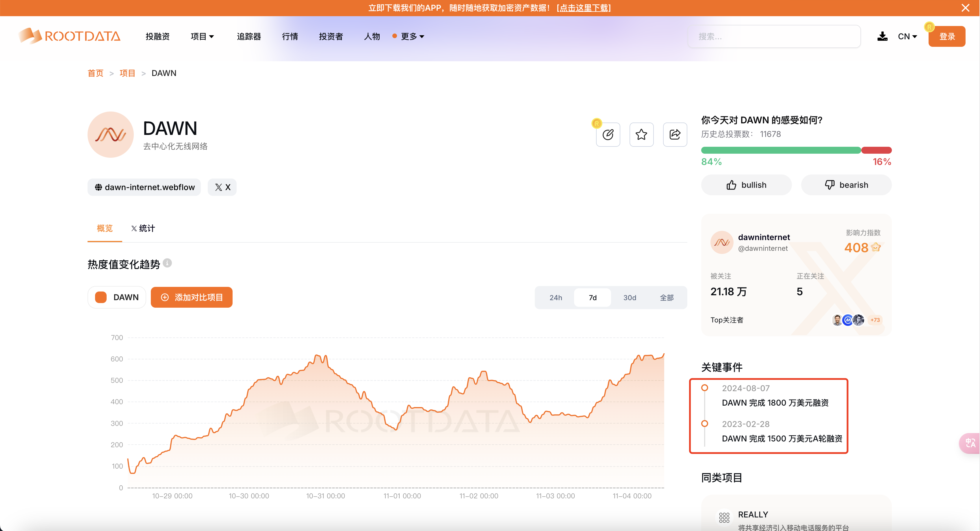Click the gold coin badge near login

tap(929, 27)
